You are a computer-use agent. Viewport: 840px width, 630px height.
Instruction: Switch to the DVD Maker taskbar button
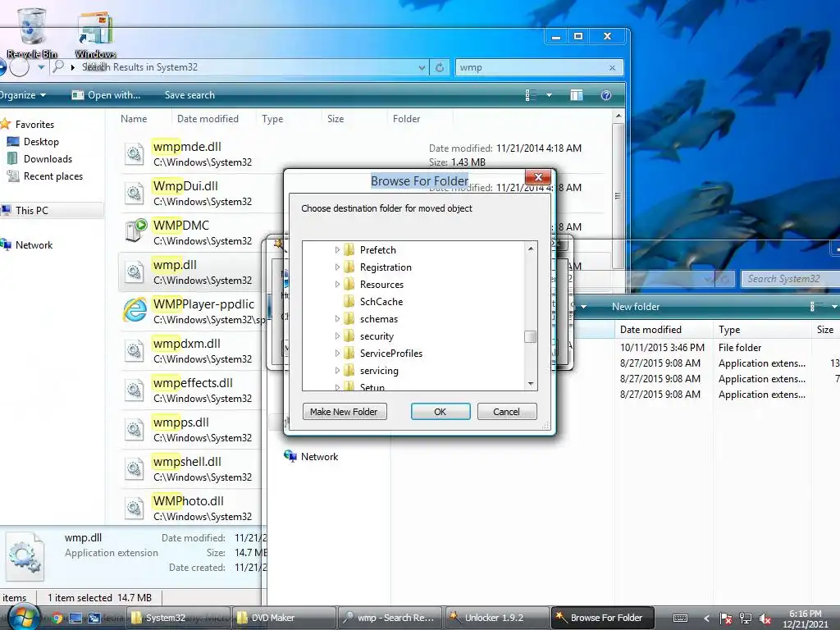pyautogui.click(x=284, y=619)
